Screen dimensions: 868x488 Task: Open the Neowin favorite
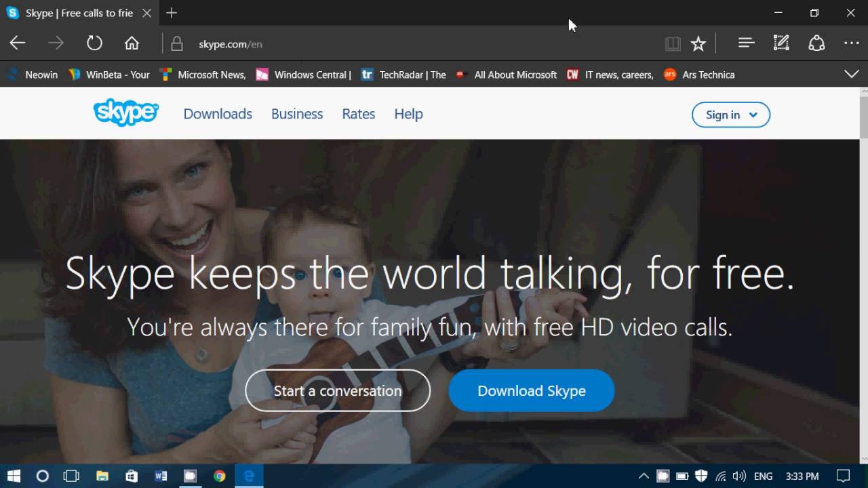coord(33,75)
